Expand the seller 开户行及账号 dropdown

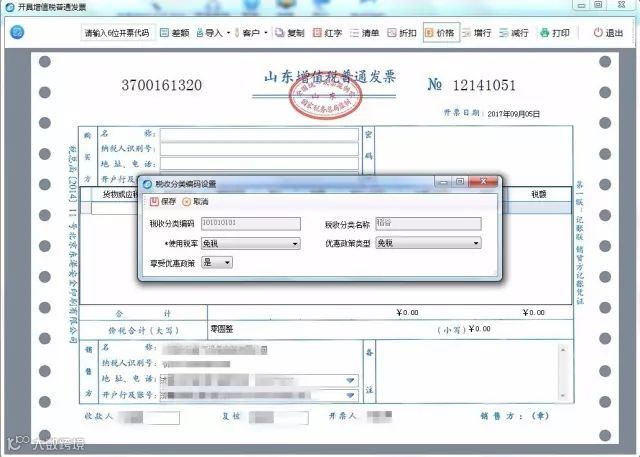[350, 395]
